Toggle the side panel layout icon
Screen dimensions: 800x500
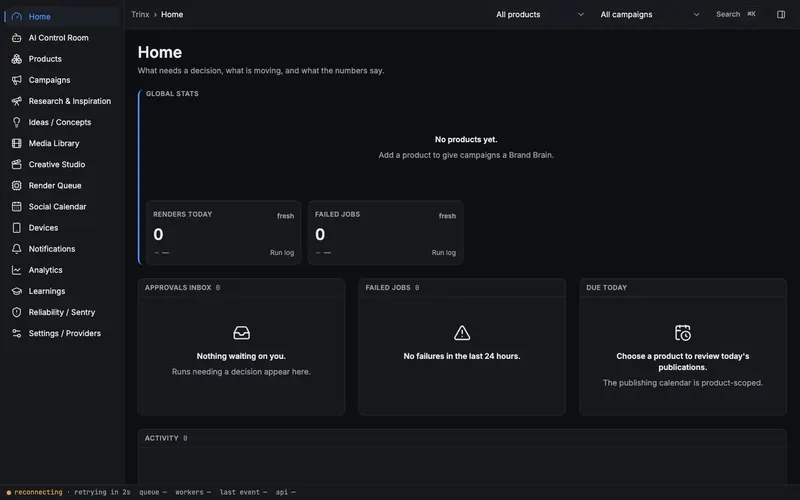(x=781, y=14)
